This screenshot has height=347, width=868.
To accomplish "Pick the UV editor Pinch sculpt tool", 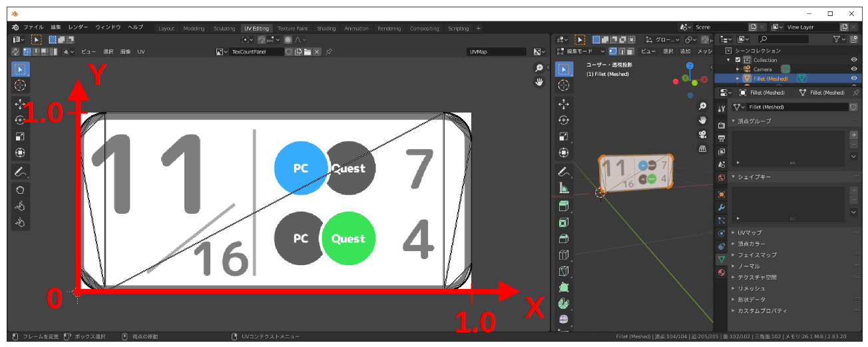I will tap(20, 223).
